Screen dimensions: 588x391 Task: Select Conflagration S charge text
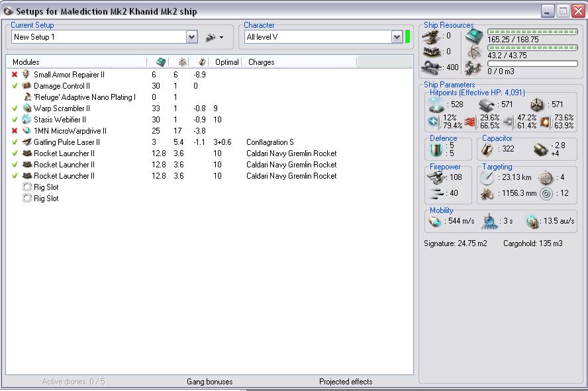click(270, 142)
